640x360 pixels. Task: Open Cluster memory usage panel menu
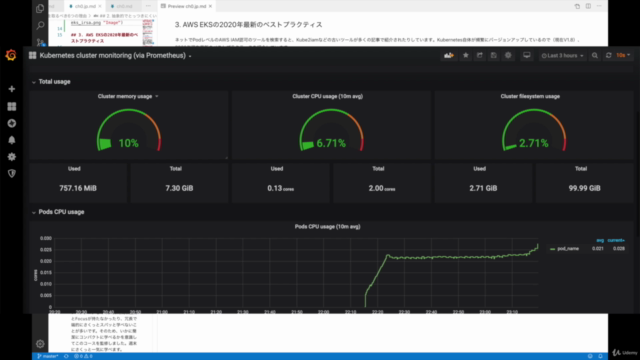point(128,96)
